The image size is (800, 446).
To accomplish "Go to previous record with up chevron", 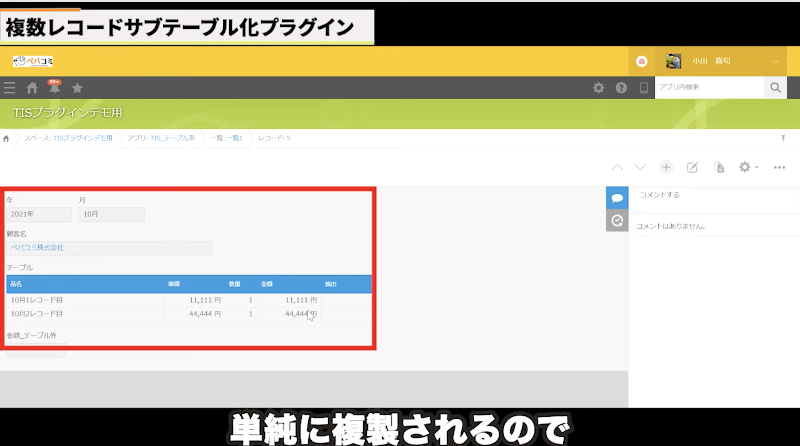I will pos(617,167).
